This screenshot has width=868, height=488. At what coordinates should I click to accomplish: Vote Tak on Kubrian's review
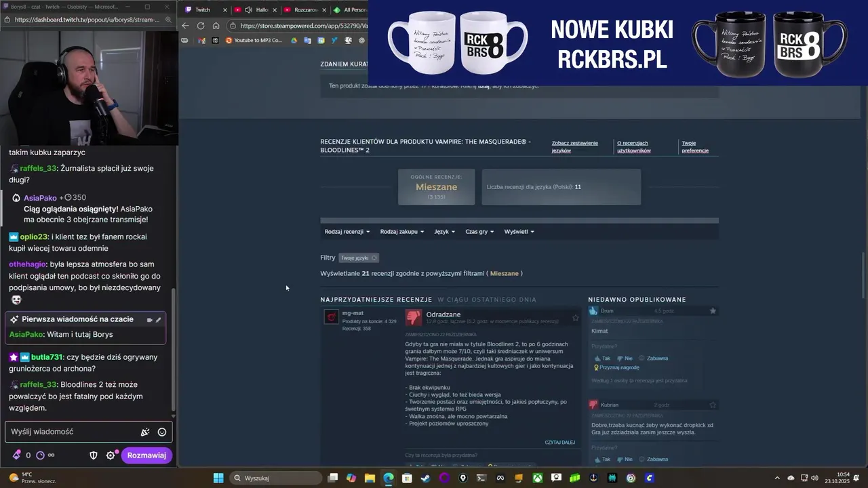pos(602,460)
